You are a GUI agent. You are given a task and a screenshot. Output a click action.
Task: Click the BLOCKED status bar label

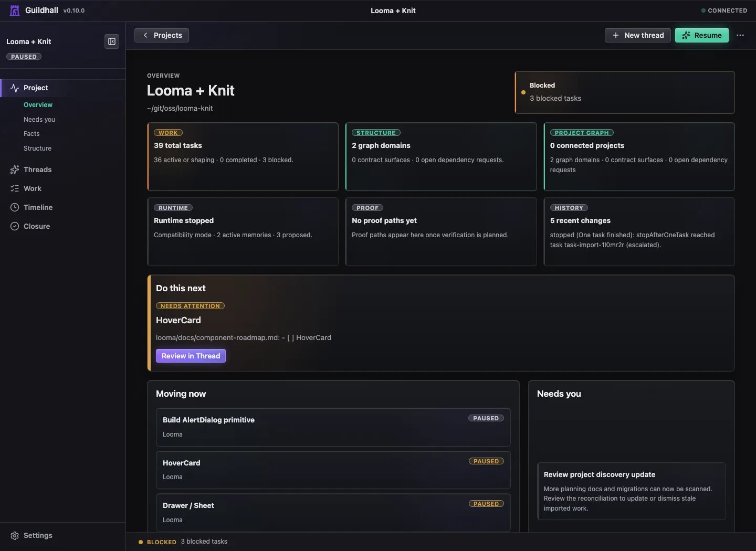(161, 542)
